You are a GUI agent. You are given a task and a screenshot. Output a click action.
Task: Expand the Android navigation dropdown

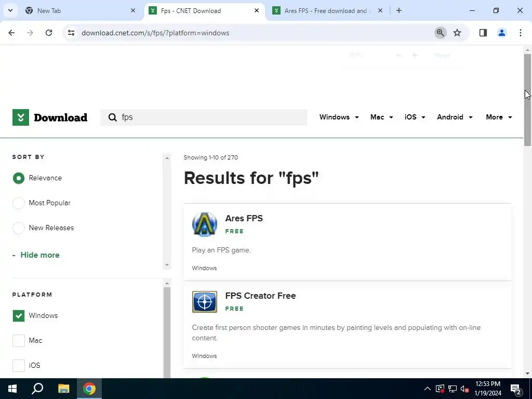(x=455, y=117)
